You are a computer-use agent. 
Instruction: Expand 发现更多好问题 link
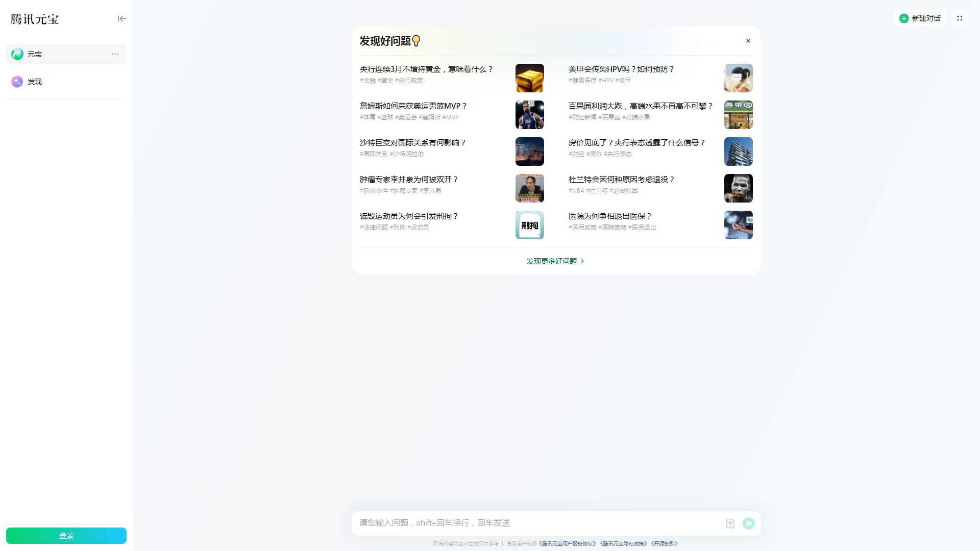coord(555,261)
